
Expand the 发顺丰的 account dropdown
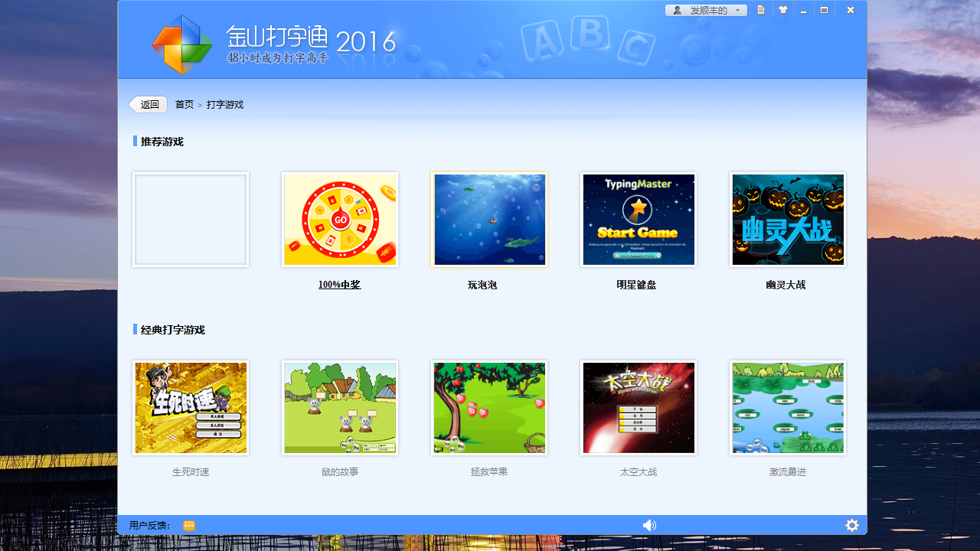737,10
